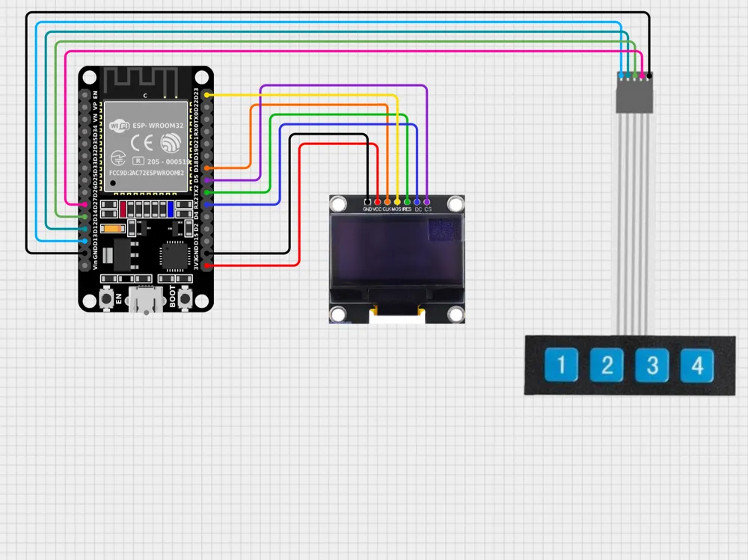Viewport: 748px width, 560px height.
Task: Click the ESP32 Wi-Fi antenna trace
Action: 144,82
